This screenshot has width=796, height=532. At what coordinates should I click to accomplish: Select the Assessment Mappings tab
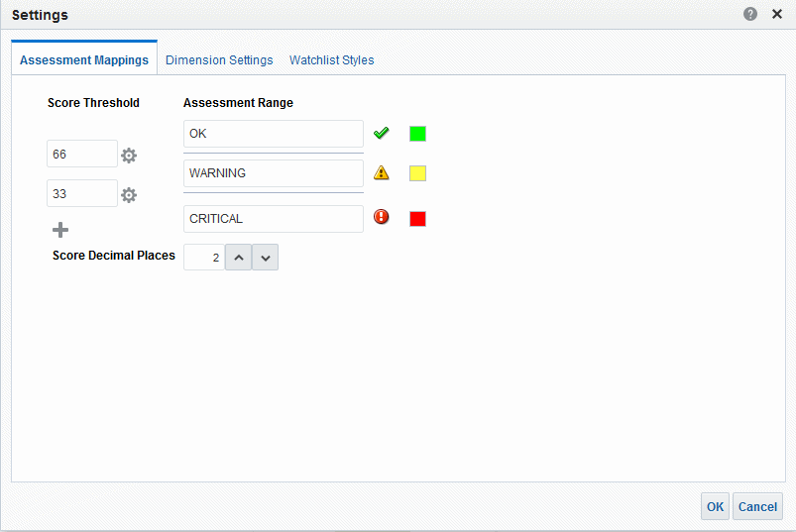pyautogui.click(x=84, y=60)
